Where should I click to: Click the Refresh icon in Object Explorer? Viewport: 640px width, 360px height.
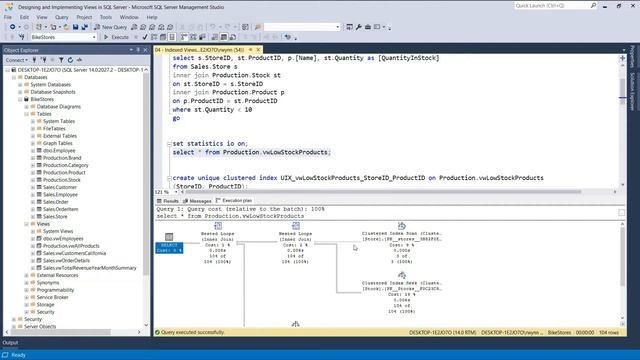(x=70, y=60)
